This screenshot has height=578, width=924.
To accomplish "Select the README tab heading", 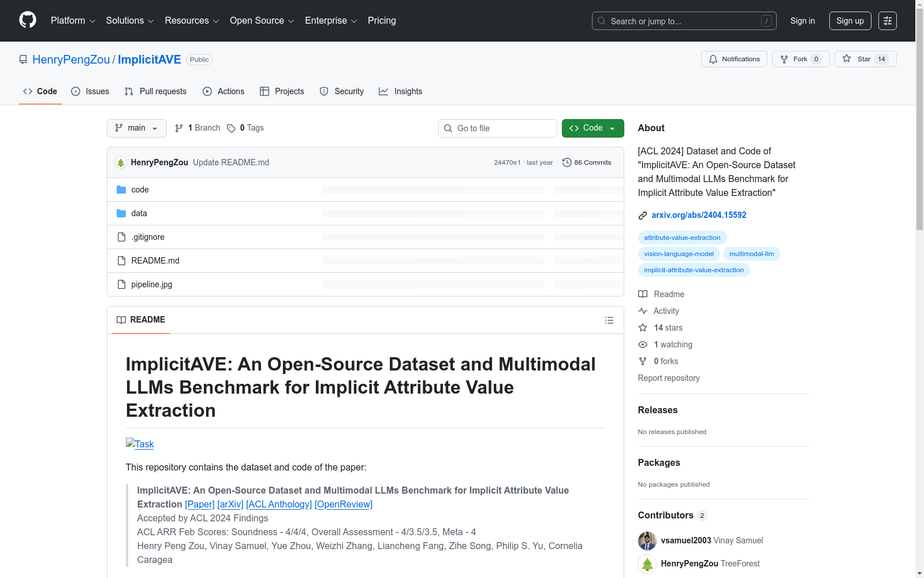I will 141,320.
